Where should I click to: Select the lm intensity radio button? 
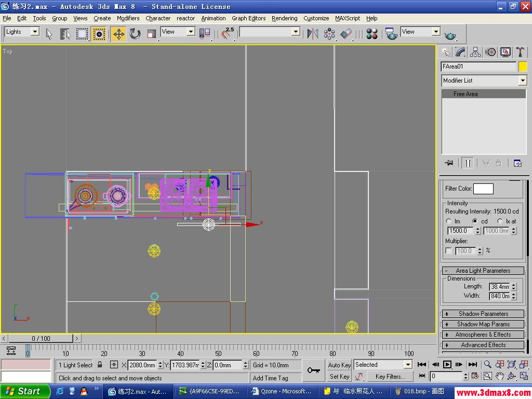pos(448,221)
